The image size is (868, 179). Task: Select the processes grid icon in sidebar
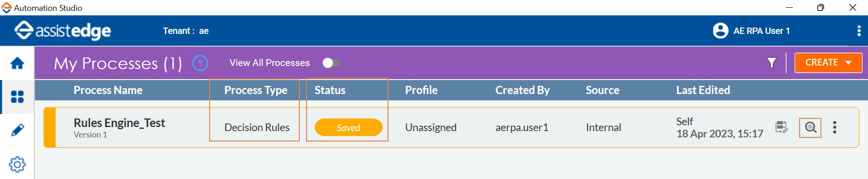click(x=17, y=97)
